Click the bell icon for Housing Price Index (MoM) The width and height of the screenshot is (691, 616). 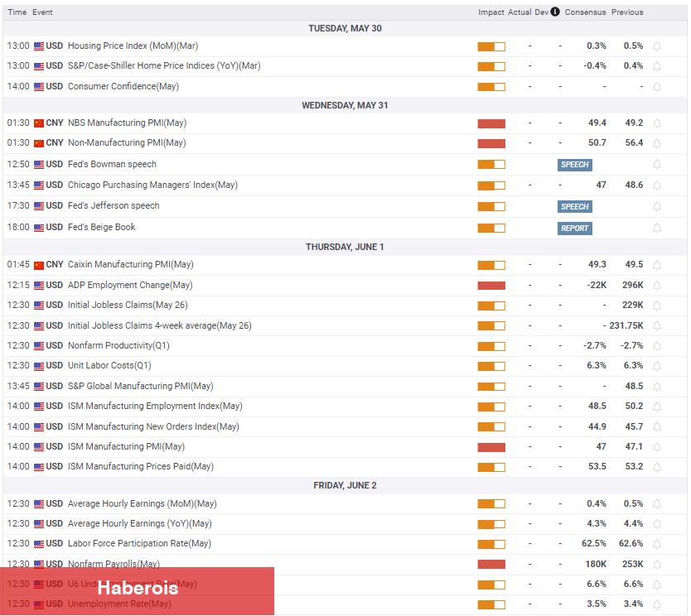657,46
